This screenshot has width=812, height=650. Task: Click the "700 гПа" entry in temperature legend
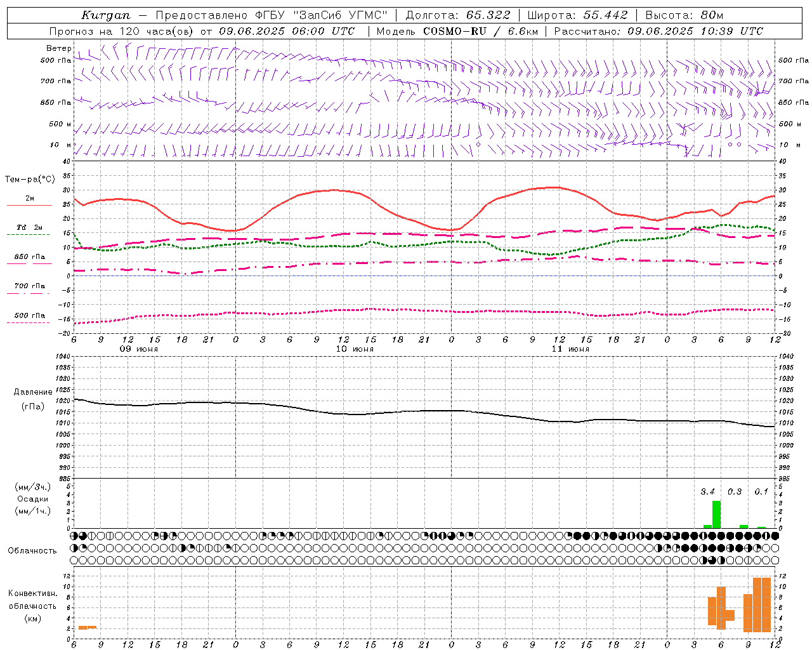pos(29,286)
